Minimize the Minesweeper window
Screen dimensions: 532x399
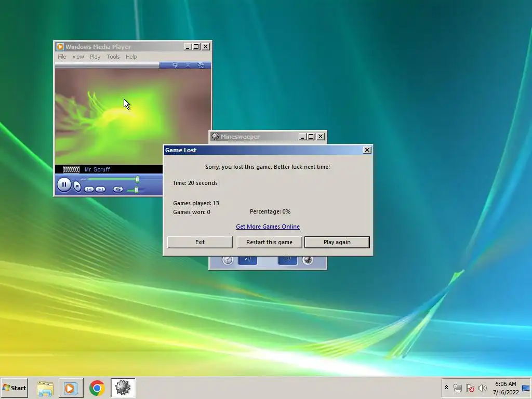[302, 137]
